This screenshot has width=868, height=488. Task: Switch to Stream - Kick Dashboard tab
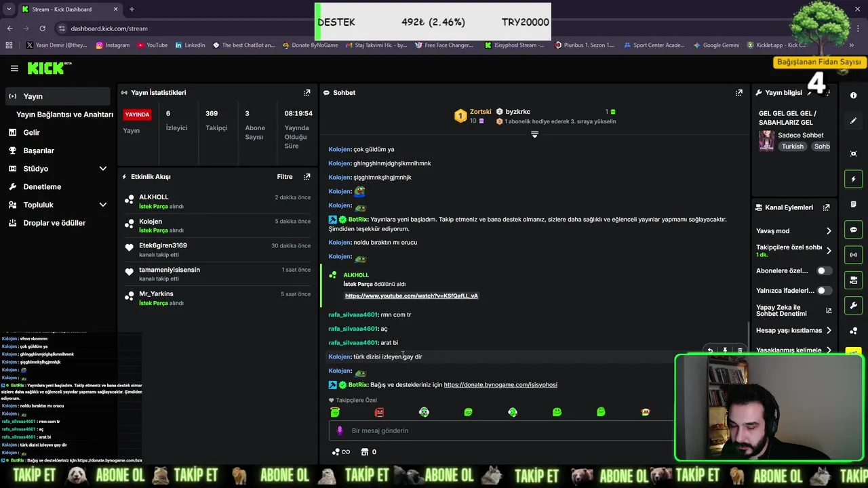[x=69, y=9]
